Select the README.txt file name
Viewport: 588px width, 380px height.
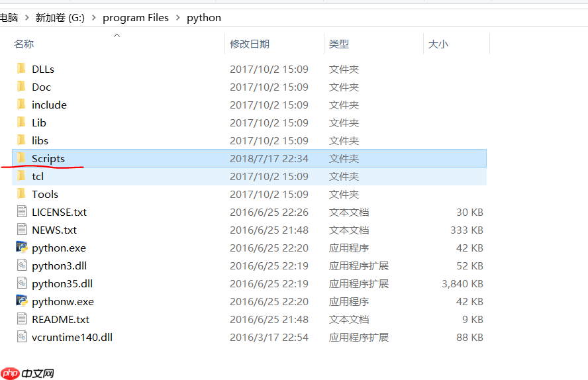[x=61, y=320]
